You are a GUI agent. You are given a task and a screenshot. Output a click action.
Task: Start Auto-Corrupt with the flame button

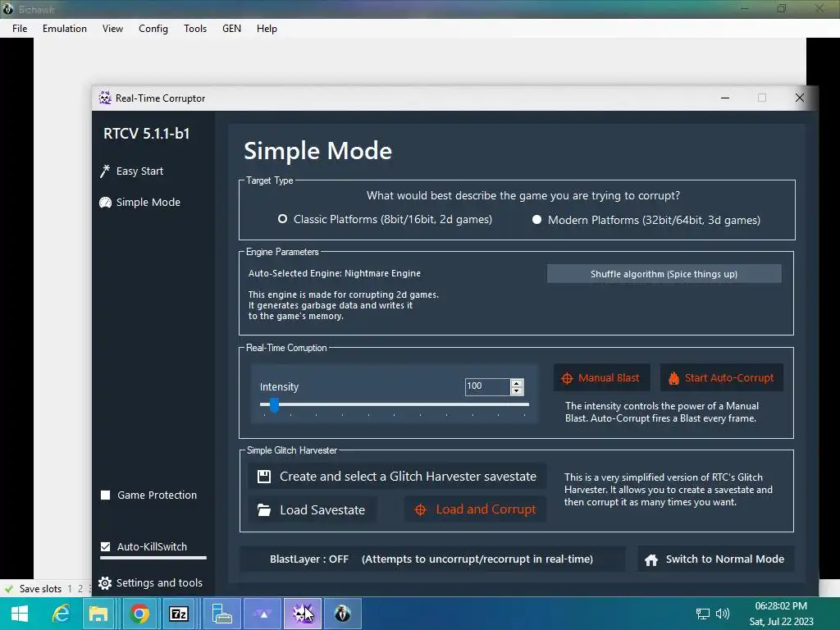click(x=721, y=377)
